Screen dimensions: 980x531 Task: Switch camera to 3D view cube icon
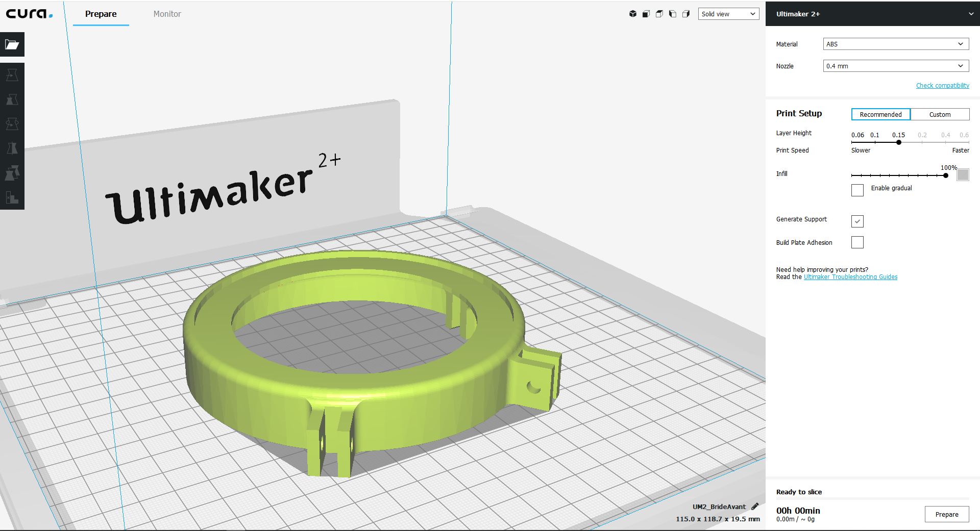(633, 14)
